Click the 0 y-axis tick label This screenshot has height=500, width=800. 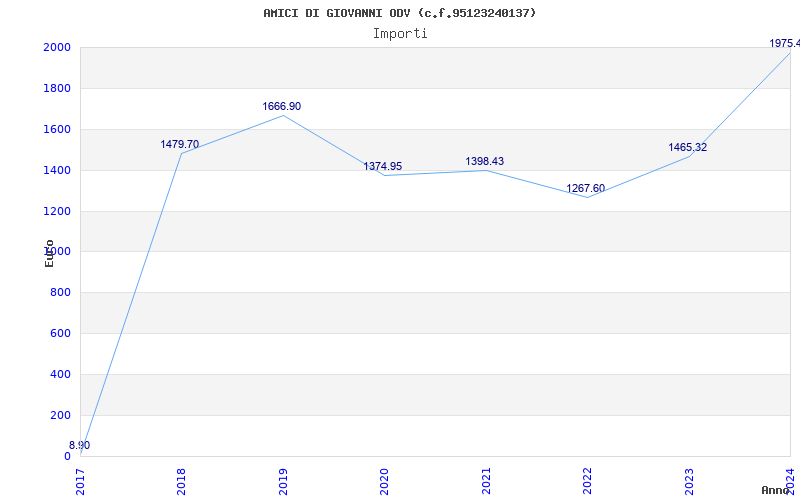point(67,457)
